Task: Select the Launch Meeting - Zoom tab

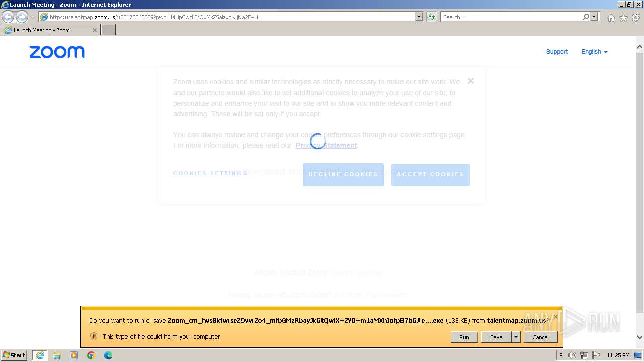Action: 50,30
